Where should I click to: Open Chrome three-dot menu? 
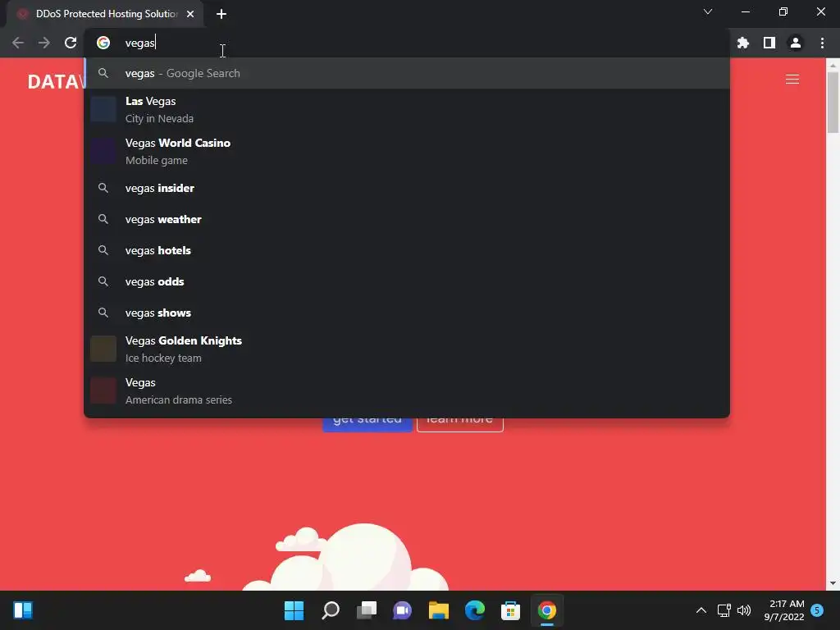pyautogui.click(x=822, y=43)
